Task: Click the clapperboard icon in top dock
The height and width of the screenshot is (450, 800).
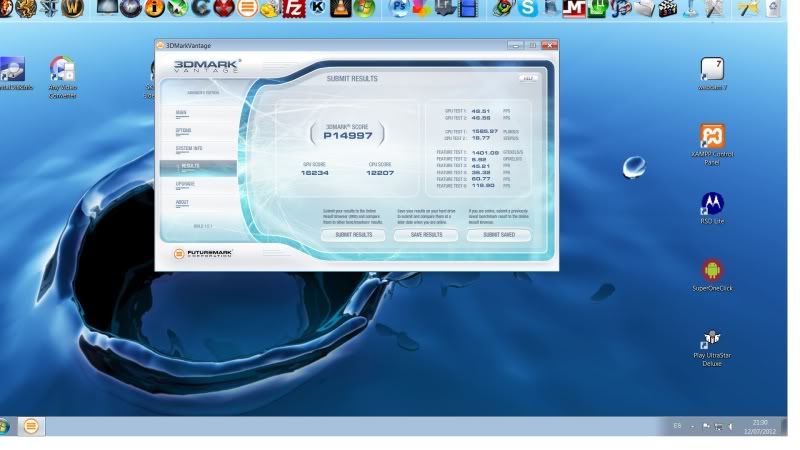Action: click(667, 8)
